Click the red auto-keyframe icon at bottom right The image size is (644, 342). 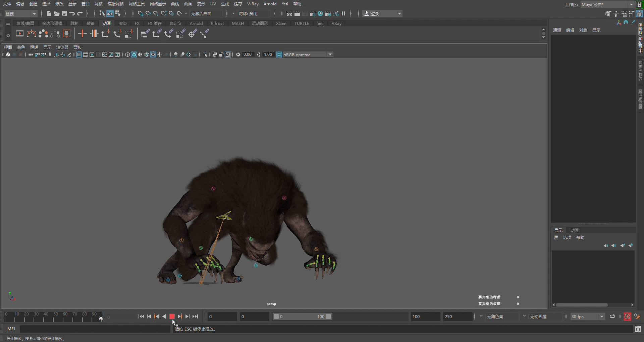point(628,317)
